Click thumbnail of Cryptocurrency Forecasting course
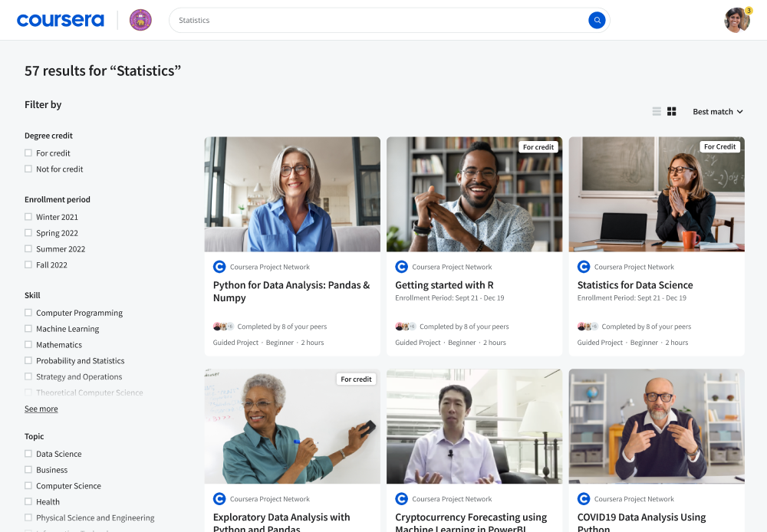This screenshot has width=767, height=532. 474,426
